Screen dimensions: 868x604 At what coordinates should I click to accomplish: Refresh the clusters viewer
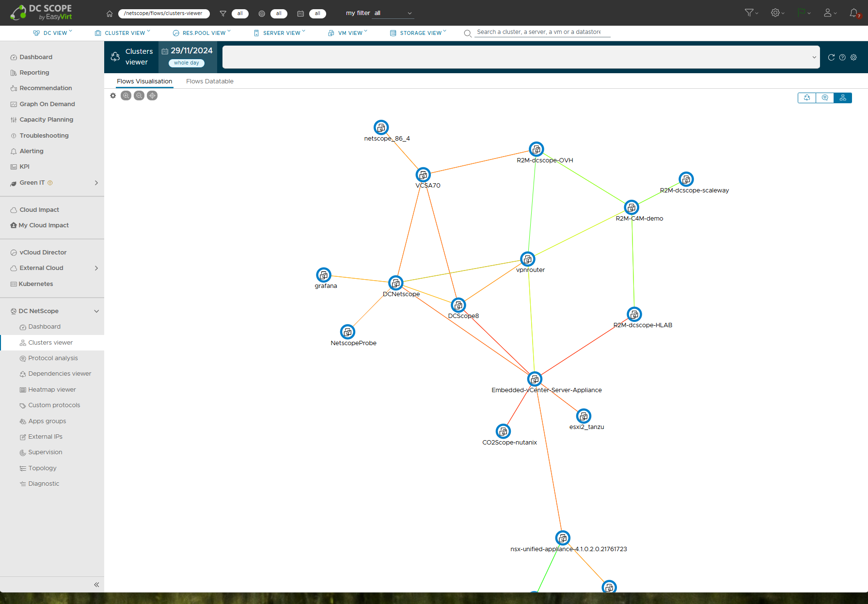[x=831, y=57]
